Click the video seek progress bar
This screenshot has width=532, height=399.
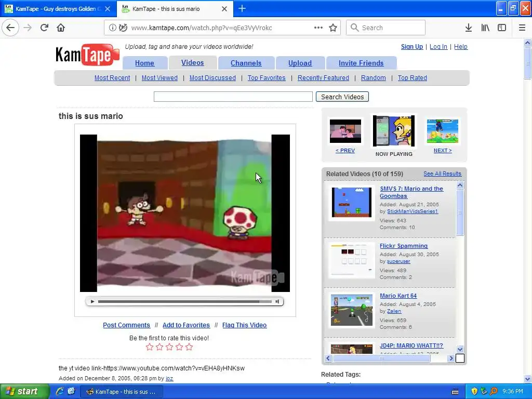[185, 301]
